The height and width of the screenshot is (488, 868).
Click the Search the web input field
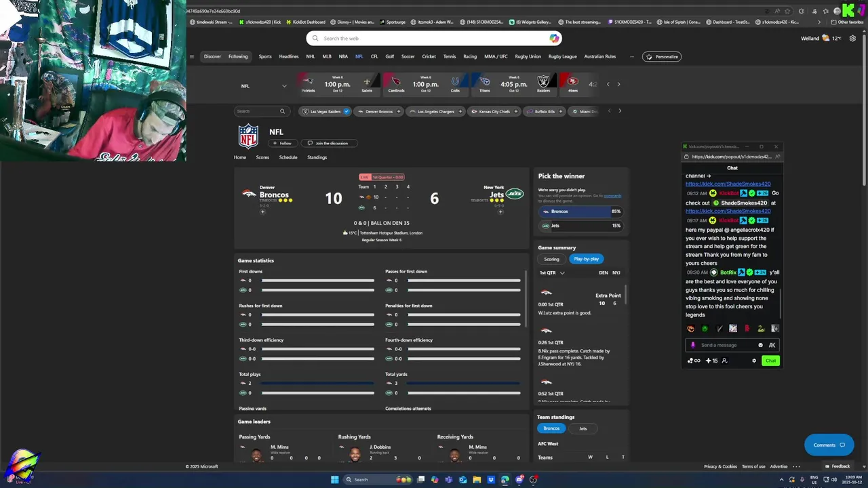[434, 39]
